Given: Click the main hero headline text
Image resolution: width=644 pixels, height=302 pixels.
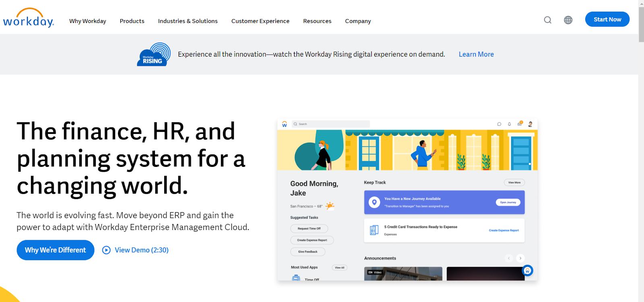Looking at the screenshot, I should [131, 158].
